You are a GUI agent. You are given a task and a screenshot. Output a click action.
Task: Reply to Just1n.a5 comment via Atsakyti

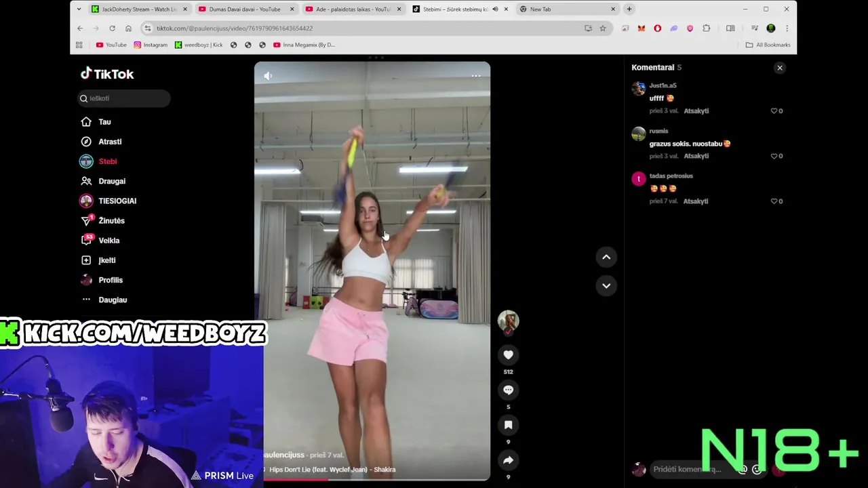tap(696, 110)
